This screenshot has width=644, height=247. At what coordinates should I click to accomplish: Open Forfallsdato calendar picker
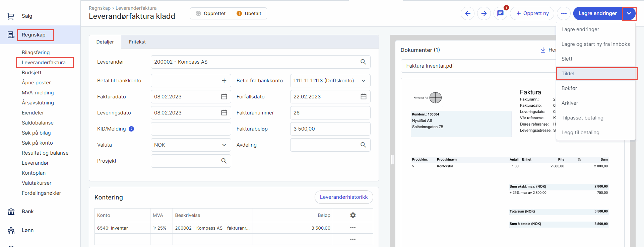pyautogui.click(x=364, y=97)
